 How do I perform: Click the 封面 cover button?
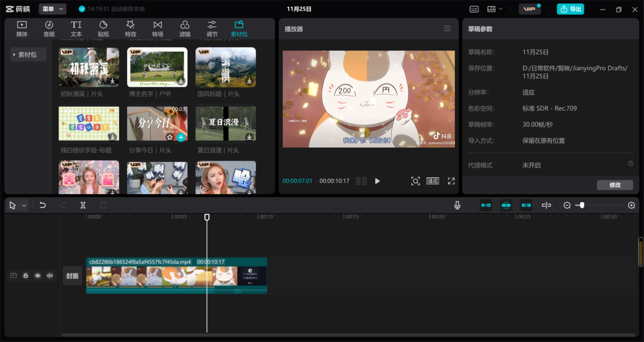coord(72,276)
